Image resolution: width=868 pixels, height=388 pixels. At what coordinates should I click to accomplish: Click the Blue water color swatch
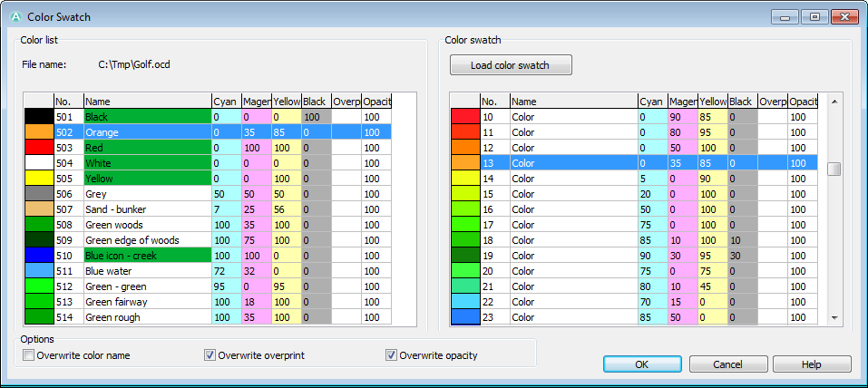(x=39, y=271)
